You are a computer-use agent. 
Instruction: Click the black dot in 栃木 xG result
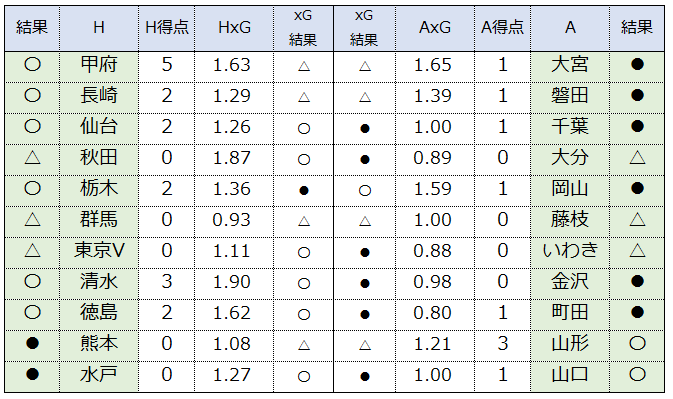coord(304,190)
